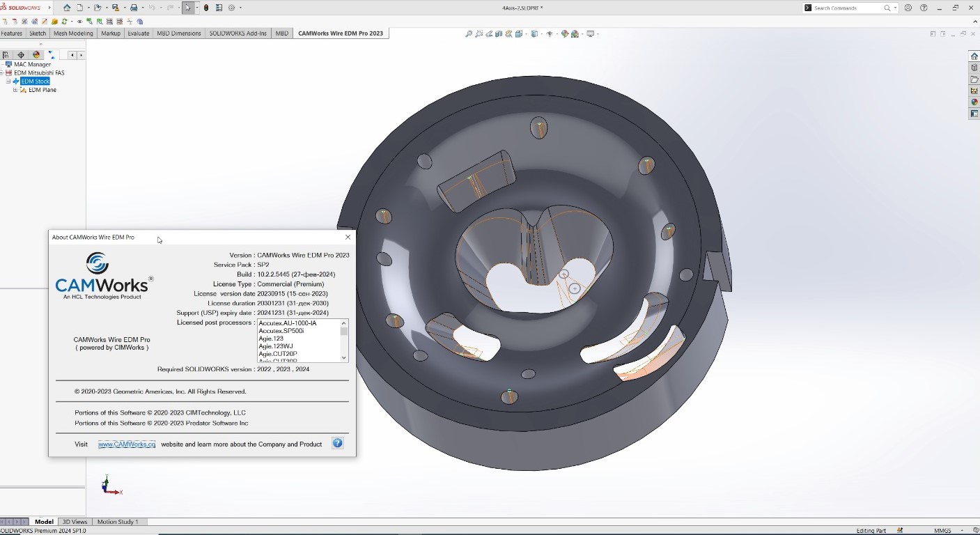Open the Motion Study 1 tab
The width and height of the screenshot is (980, 535).
tap(118, 522)
